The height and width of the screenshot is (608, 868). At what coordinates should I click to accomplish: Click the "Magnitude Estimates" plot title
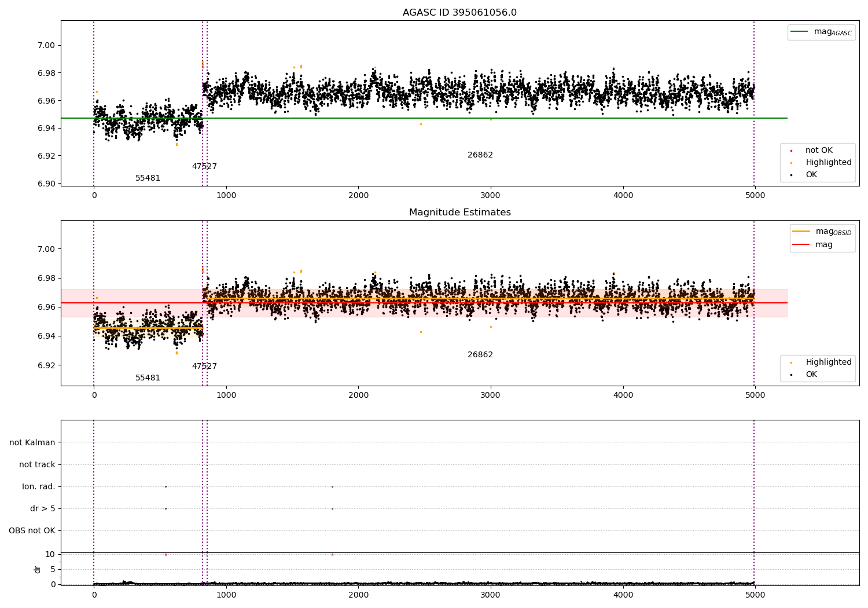point(459,213)
